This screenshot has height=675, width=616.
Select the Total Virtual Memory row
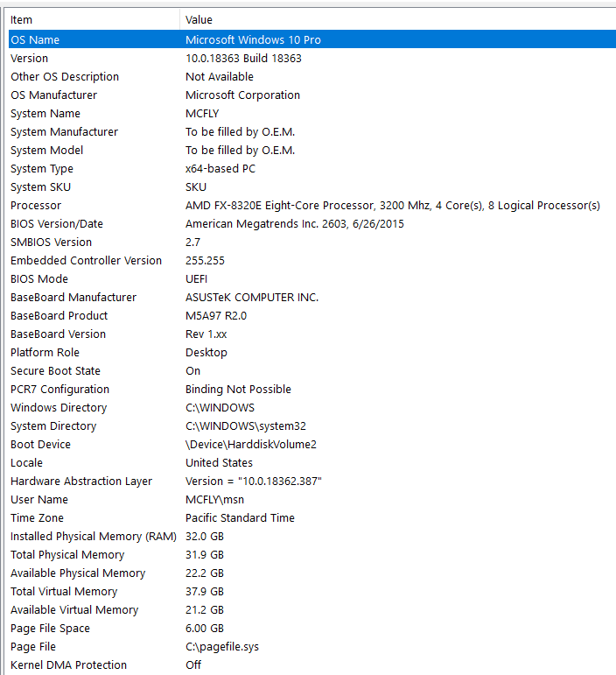(x=312, y=592)
